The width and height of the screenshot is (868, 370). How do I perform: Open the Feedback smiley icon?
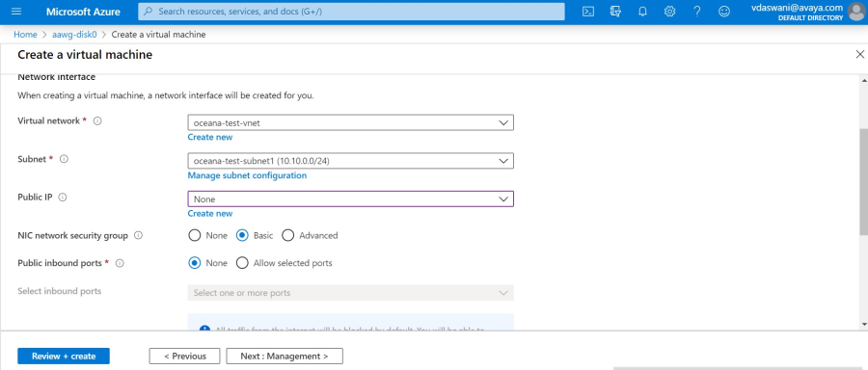point(724,12)
